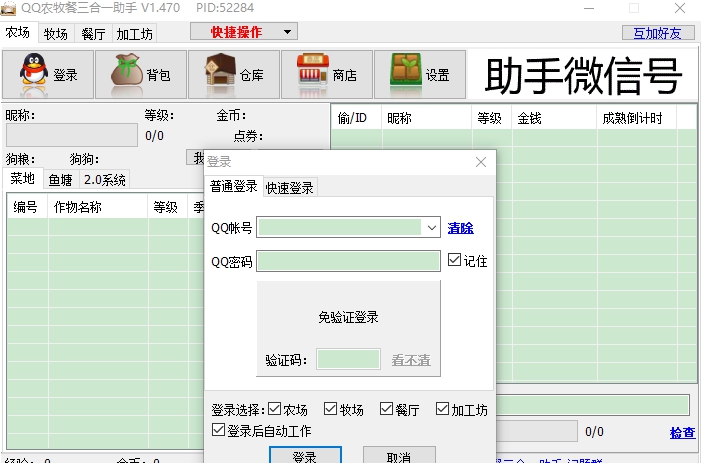Open the warehouse (仓库) house icon
704x463 pixels.
pos(220,69)
